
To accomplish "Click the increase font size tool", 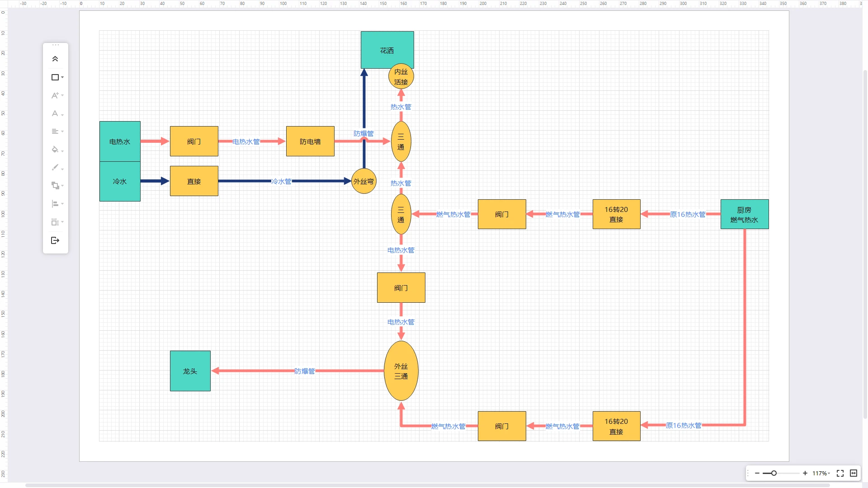I will 55,95.
